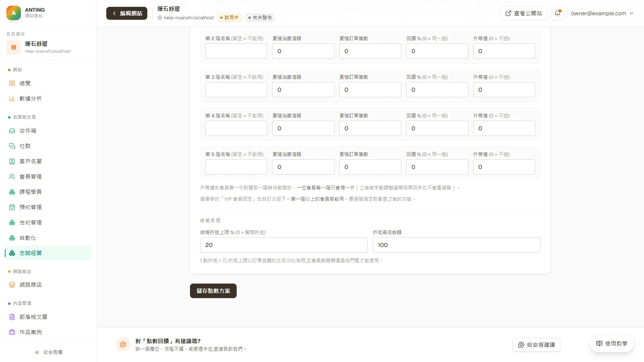Select 會員管理 menu item
Screen dimensions: 644x362
point(48,177)
